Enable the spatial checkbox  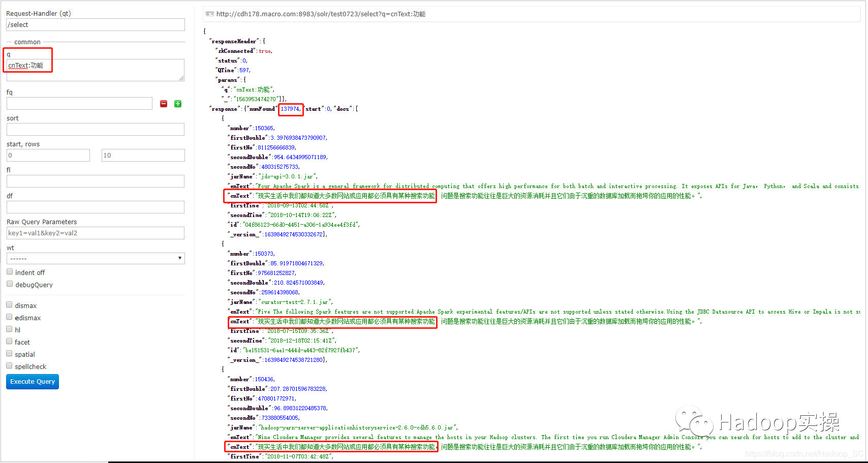click(9, 354)
